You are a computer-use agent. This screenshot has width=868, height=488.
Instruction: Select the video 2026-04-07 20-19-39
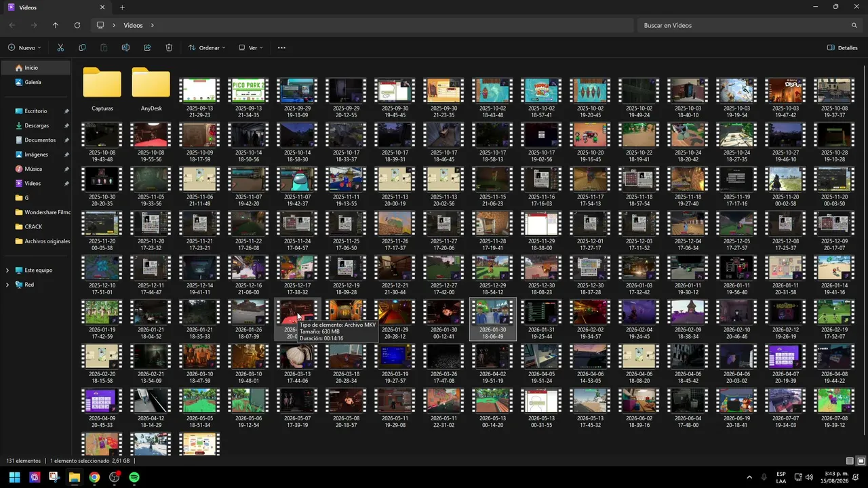coord(785,363)
